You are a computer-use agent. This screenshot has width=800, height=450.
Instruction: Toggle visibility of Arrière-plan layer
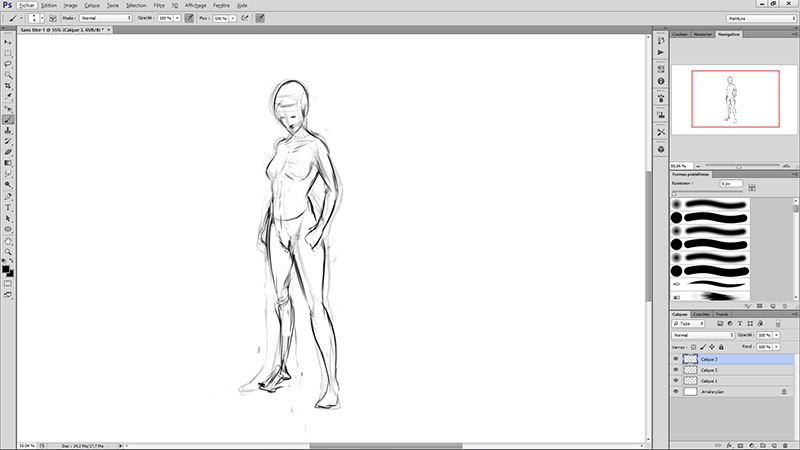pyautogui.click(x=676, y=392)
